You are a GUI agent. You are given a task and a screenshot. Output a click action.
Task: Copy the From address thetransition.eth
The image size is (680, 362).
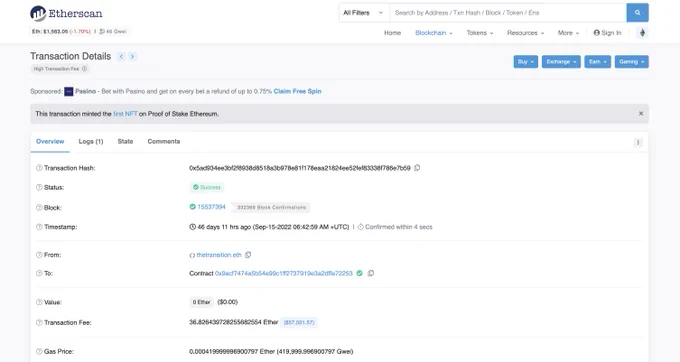point(248,255)
